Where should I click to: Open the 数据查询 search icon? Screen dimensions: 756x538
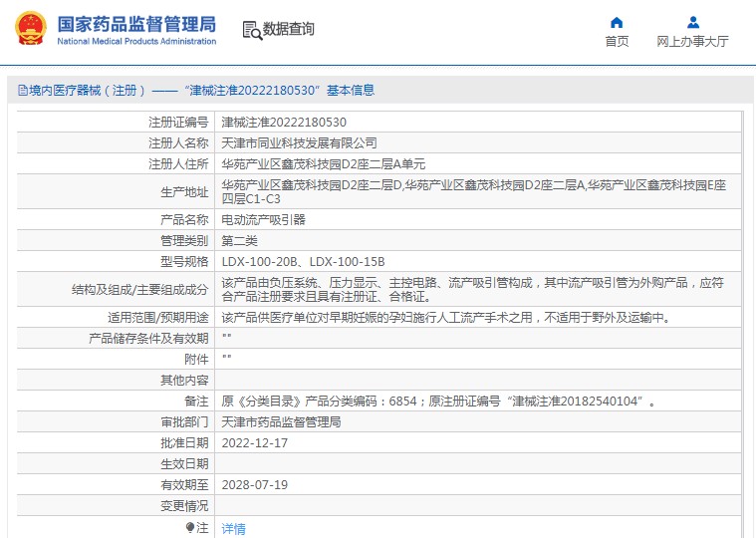(252, 30)
